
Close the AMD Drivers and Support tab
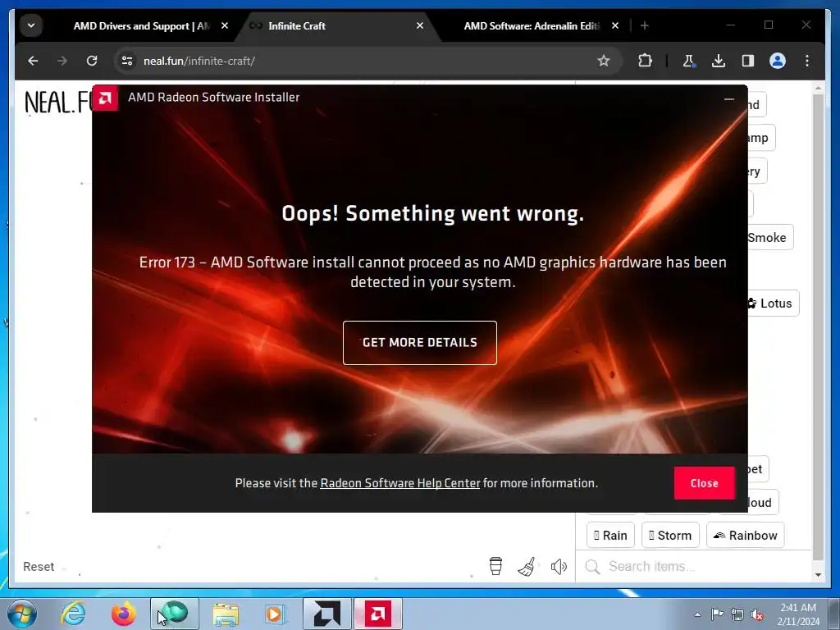225,25
